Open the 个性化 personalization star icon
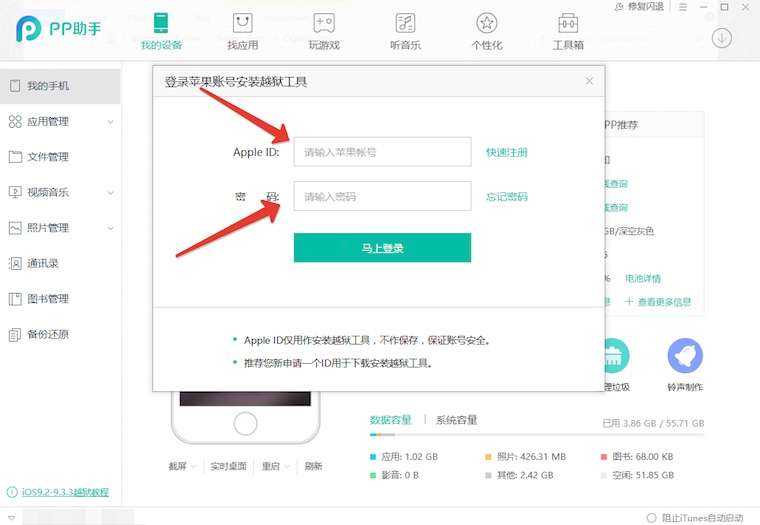The width and height of the screenshot is (760, 525). (x=487, y=23)
